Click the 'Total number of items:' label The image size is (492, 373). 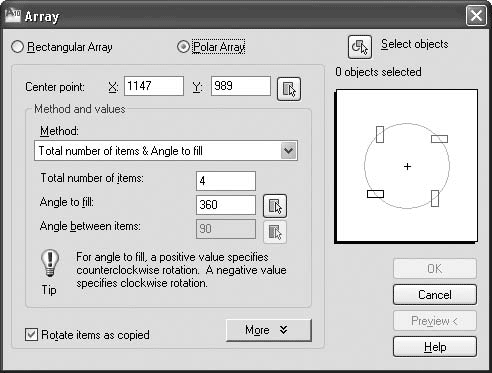click(92, 178)
